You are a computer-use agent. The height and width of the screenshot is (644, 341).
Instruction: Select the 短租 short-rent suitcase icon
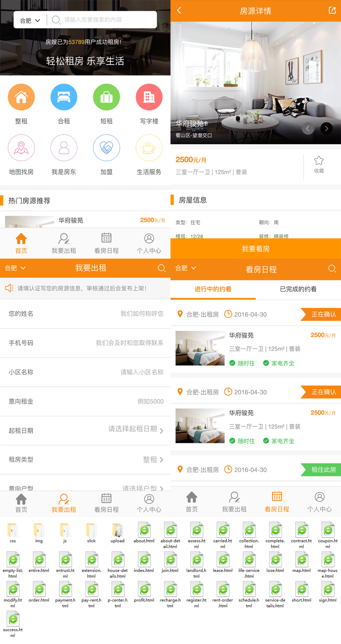[x=106, y=97]
